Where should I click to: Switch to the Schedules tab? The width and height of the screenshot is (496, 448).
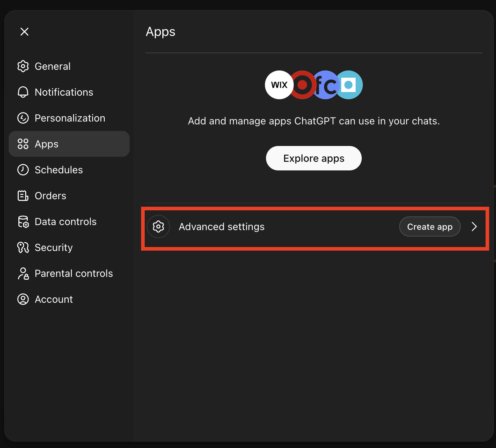(x=69, y=170)
